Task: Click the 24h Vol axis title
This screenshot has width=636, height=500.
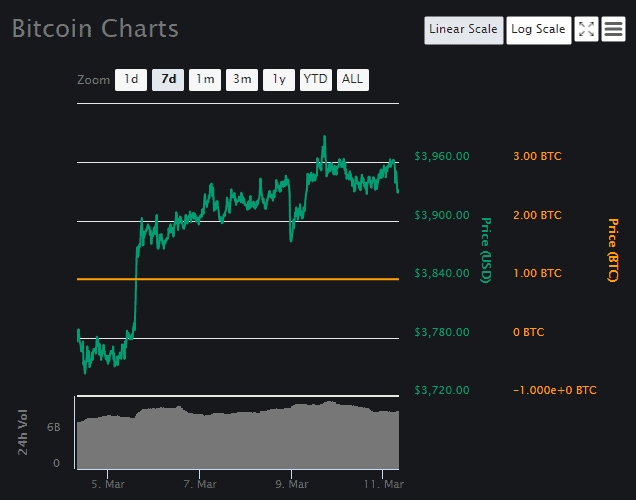Action: (23, 432)
